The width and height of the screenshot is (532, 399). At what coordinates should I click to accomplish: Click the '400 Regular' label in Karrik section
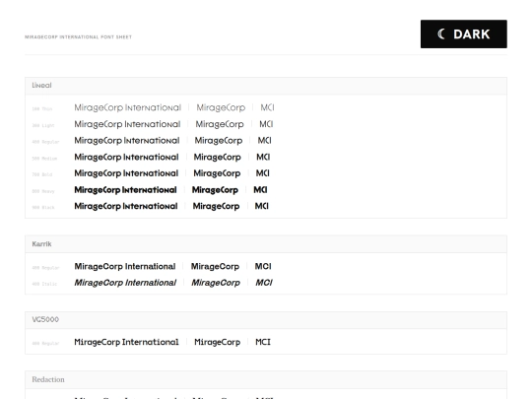click(x=45, y=268)
